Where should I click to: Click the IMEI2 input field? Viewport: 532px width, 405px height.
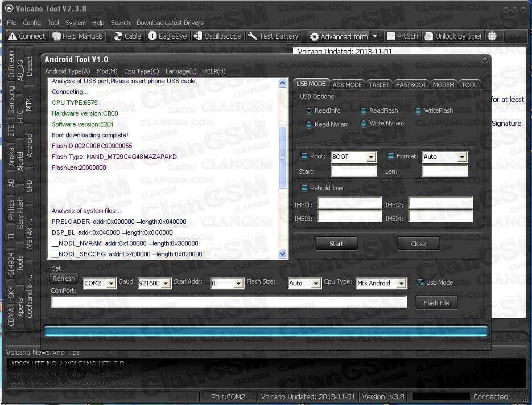point(440,203)
